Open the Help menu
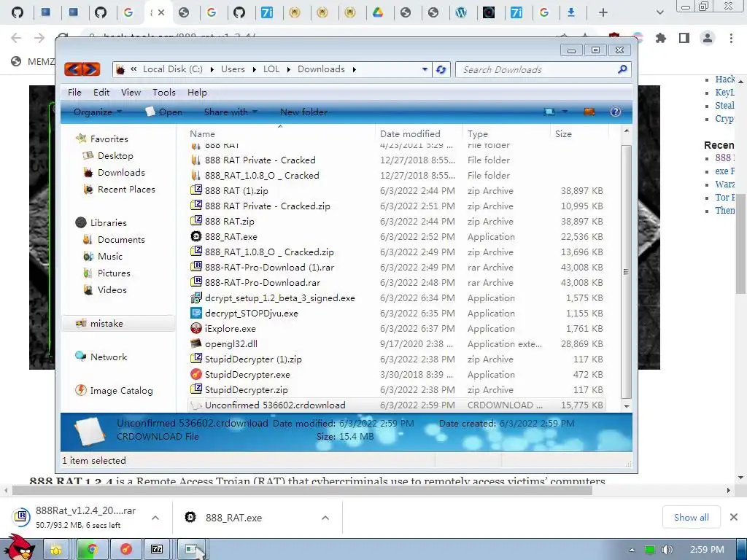 point(197,93)
